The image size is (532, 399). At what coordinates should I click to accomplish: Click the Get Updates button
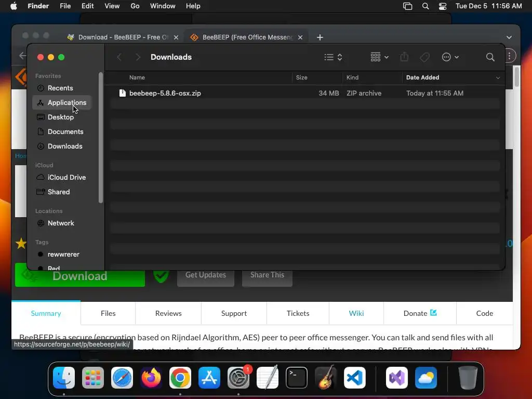pos(206,275)
